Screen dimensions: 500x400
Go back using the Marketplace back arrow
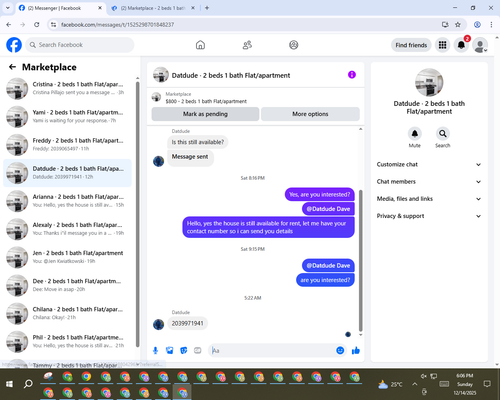click(12, 67)
